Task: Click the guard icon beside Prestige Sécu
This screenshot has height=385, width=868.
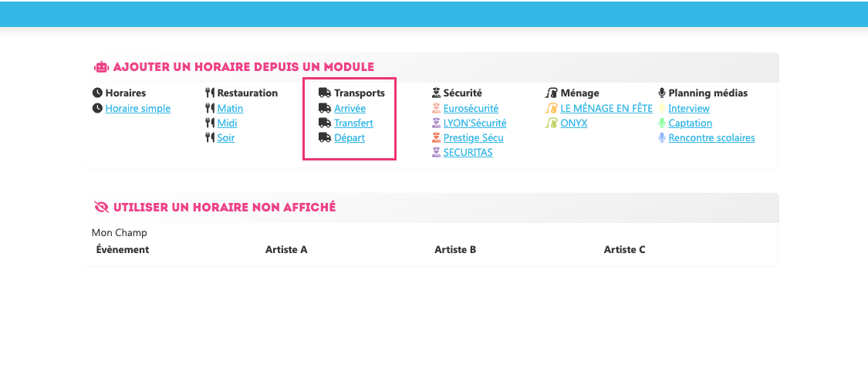Action: 436,138
